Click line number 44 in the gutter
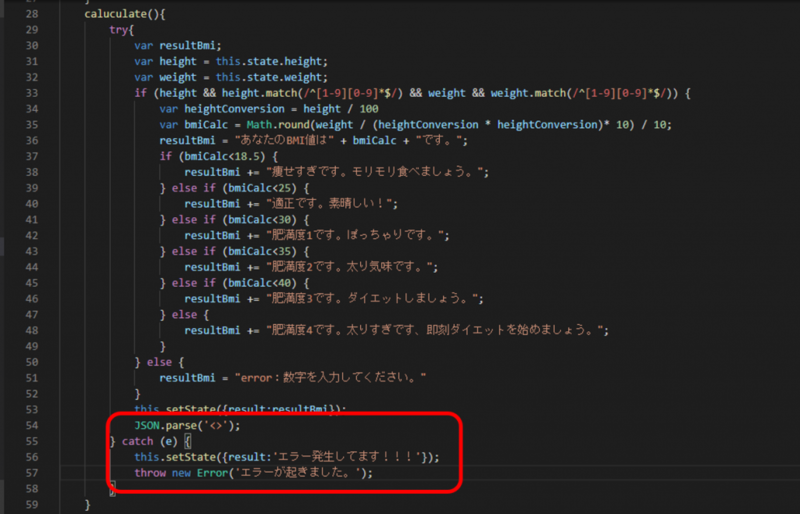800x514 pixels. (x=31, y=267)
